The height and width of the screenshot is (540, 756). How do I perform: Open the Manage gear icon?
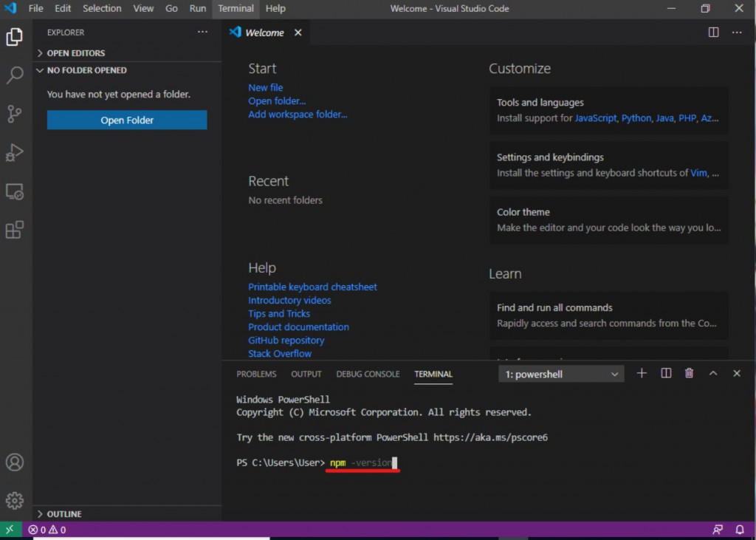tap(15, 500)
